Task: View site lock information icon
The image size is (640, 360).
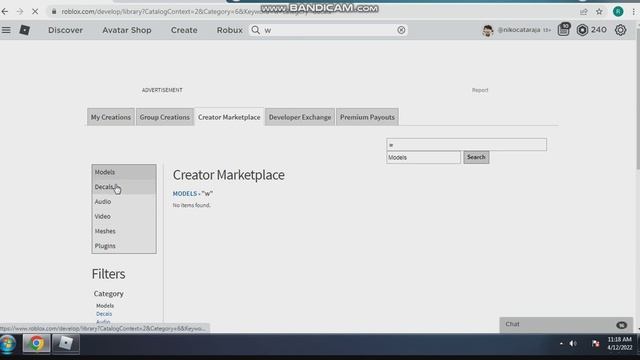Action: 54,11
